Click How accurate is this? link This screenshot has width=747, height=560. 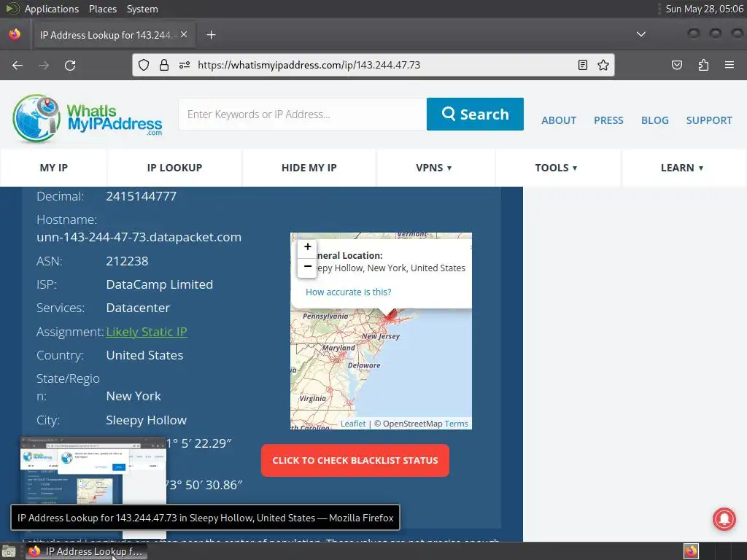click(348, 292)
